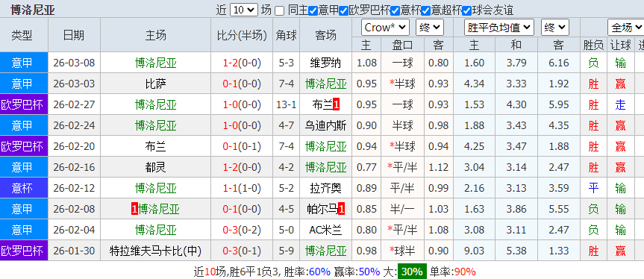Click the blue 平 result on the 拉齐奥 row
The width and height of the screenshot is (644, 279).
(x=593, y=188)
